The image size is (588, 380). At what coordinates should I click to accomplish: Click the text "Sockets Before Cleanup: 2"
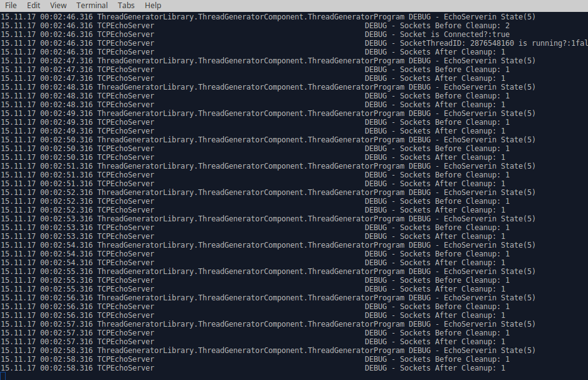(454, 26)
